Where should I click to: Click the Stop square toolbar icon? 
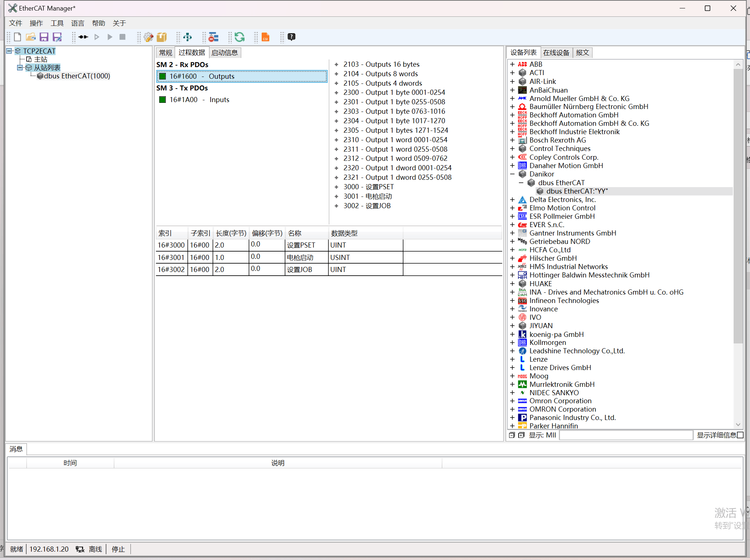[122, 37]
